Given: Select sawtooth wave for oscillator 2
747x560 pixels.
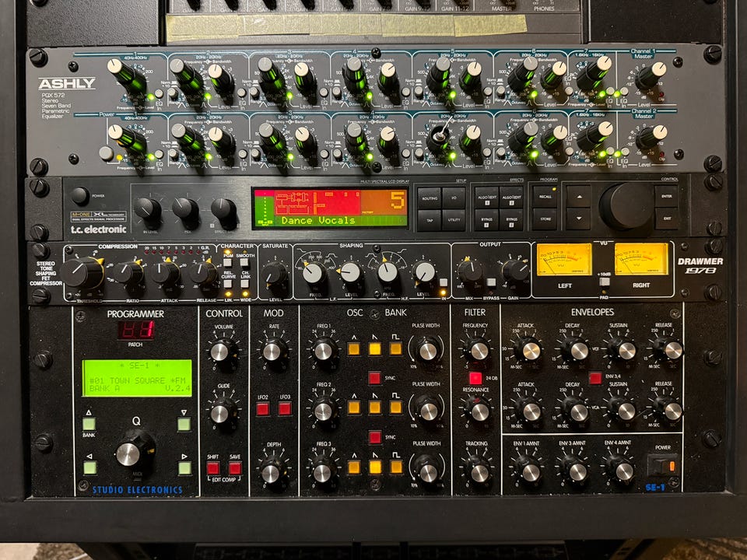Looking at the screenshot, I should (x=375, y=407).
